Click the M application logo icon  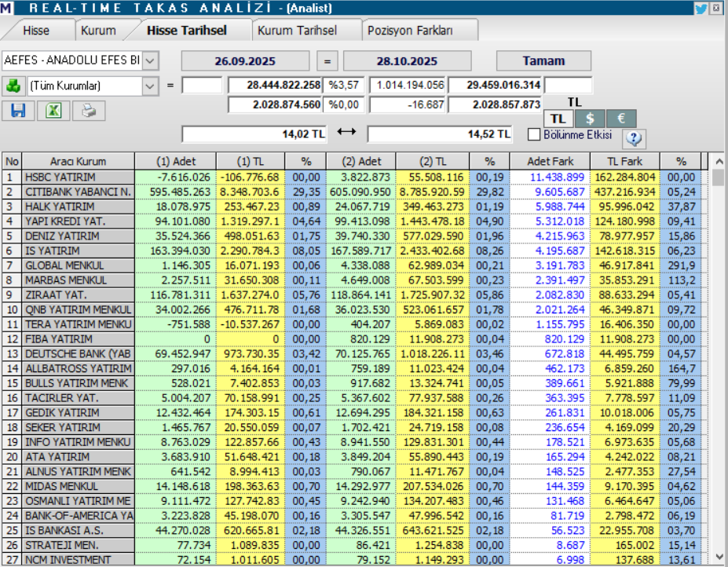tap(7, 9)
